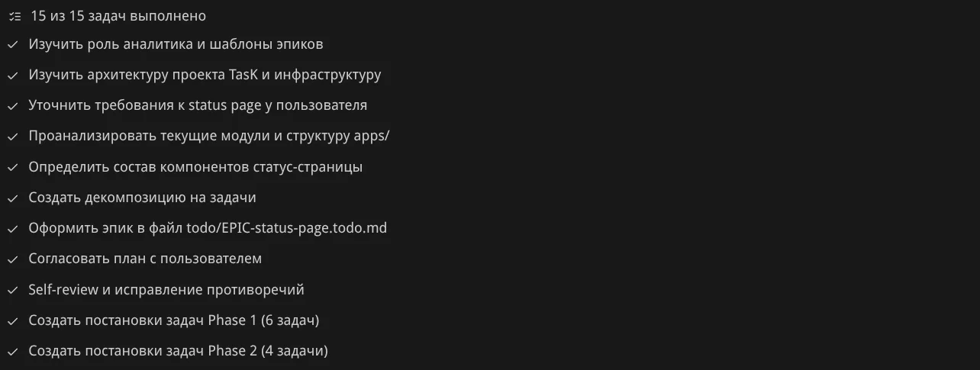Open the task "Изучить архитектуру проекта TasK и инфраструктуру"
The image size is (980, 370).
[x=205, y=75]
